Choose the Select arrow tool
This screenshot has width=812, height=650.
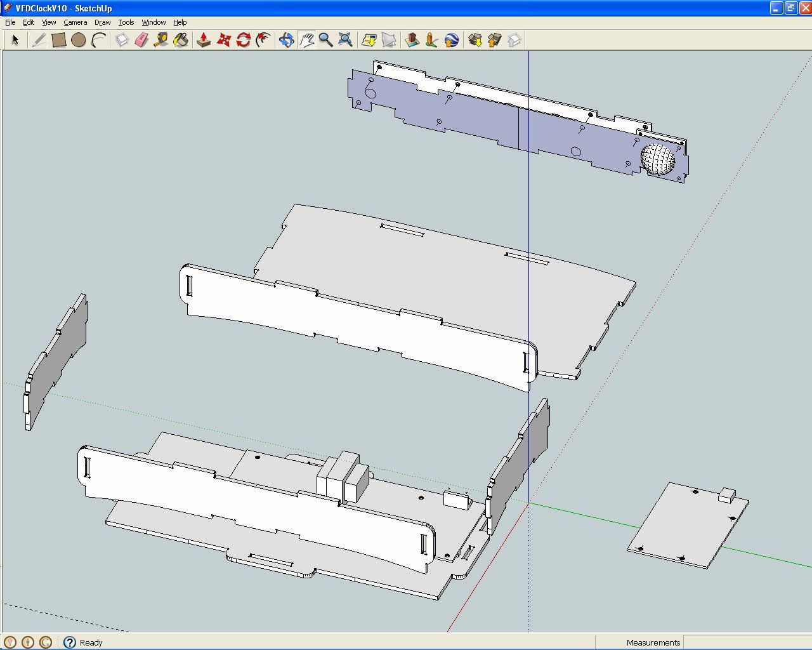point(15,40)
